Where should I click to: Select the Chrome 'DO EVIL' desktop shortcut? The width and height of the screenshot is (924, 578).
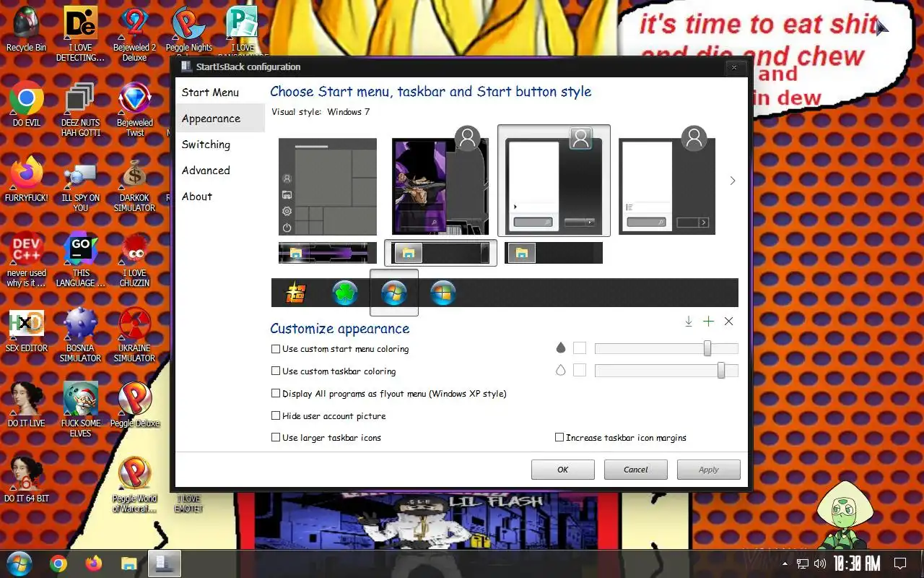pyautogui.click(x=27, y=105)
